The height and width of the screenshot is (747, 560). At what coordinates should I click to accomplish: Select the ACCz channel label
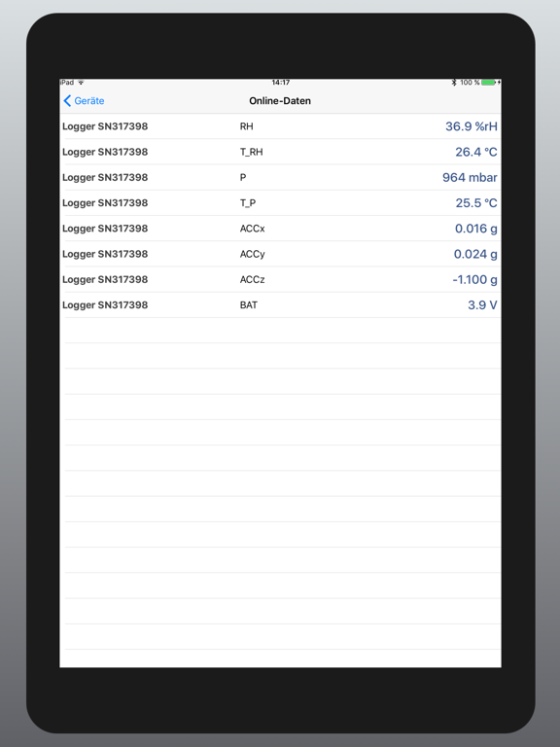[252, 280]
